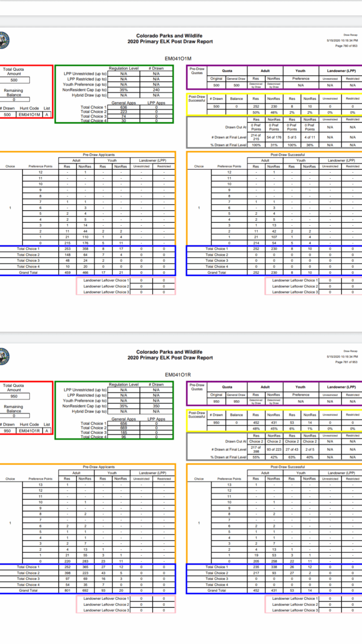The width and height of the screenshot is (362, 644).
Task: Click 'Draw Recap' label on page 781
Action: [x=350, y=351]
